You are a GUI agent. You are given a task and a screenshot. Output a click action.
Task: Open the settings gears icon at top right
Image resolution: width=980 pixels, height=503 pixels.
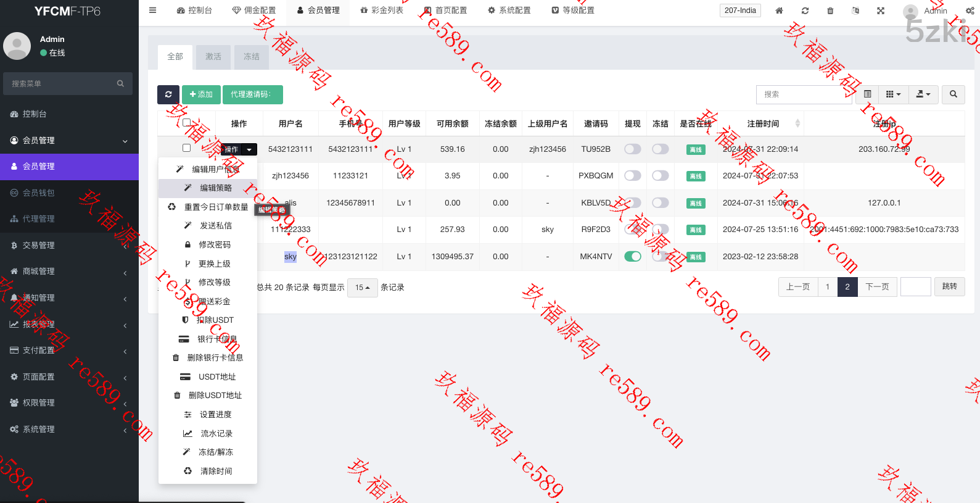coord(970,10)
